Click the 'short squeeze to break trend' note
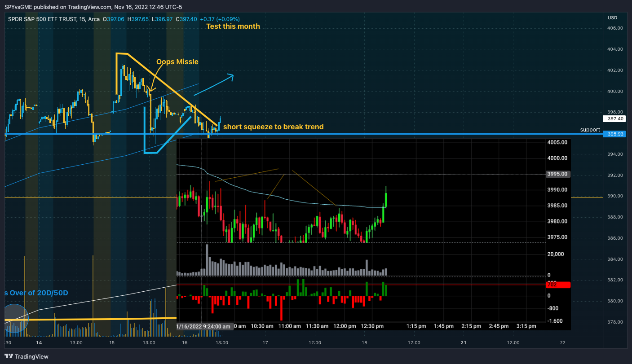Viewport: 632px width, 364px height. (x=273, y=127)
